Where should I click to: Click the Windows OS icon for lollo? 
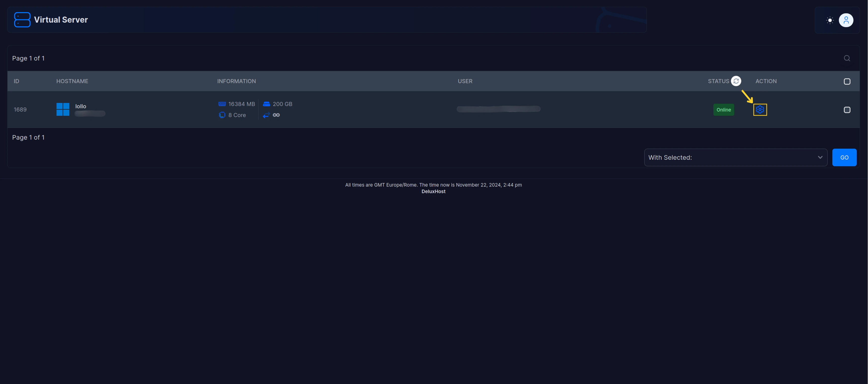63,110
